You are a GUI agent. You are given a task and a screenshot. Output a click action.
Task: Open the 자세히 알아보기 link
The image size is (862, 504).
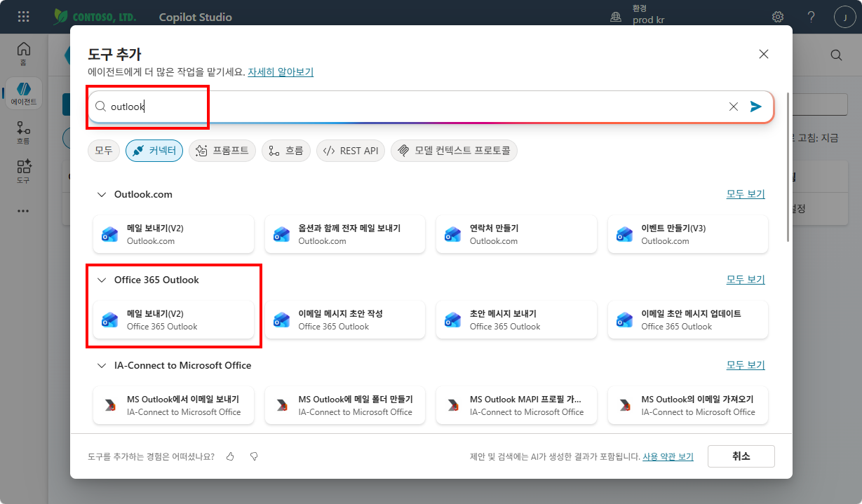coord(281,72)
